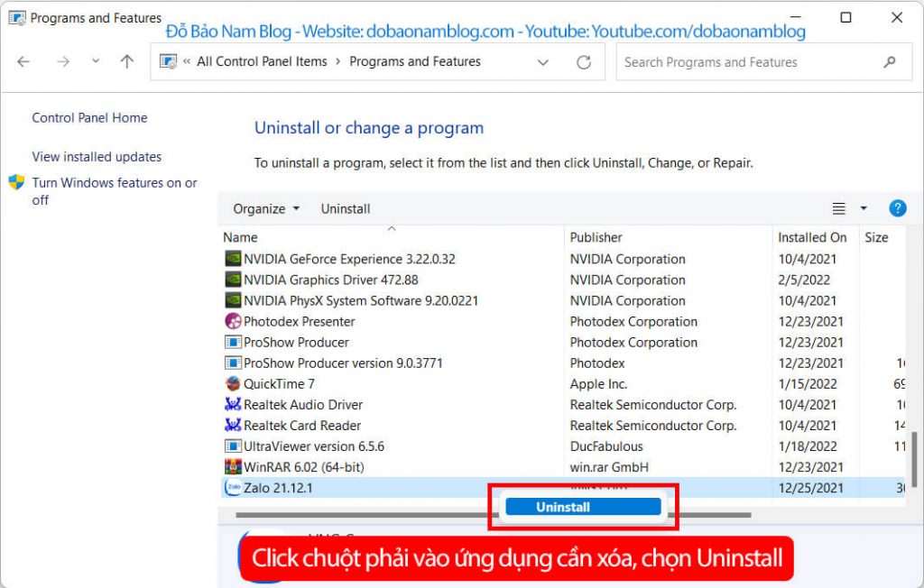The height and width of the screenshot is (588, 924).
Task: Go up one level arrow
Action: pos(126,61)
